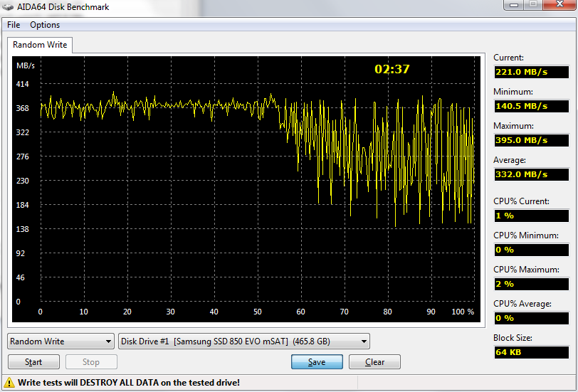Open the File menu
578x392 pixels.
[x=14, y=25]
